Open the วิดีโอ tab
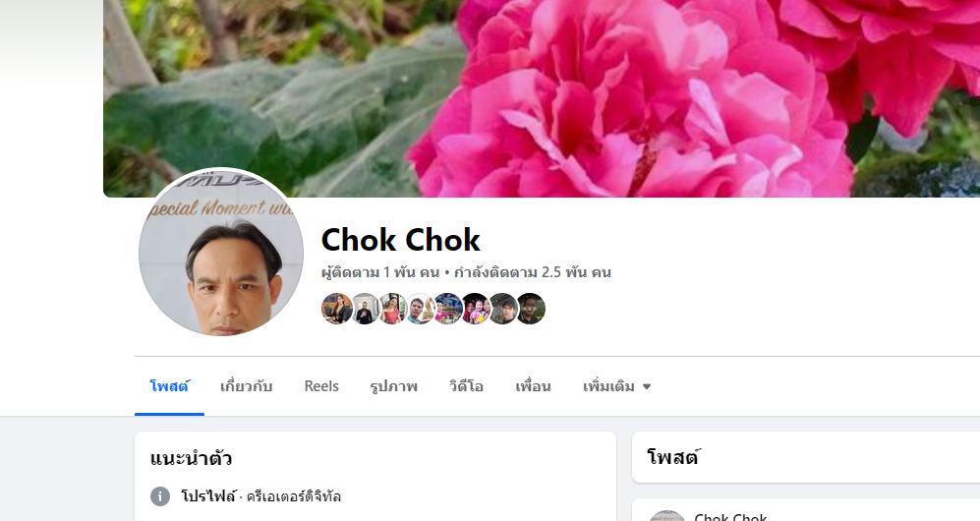Image resolution: width=980 pixels, height=521 pixels. click(x=466, y=386)
